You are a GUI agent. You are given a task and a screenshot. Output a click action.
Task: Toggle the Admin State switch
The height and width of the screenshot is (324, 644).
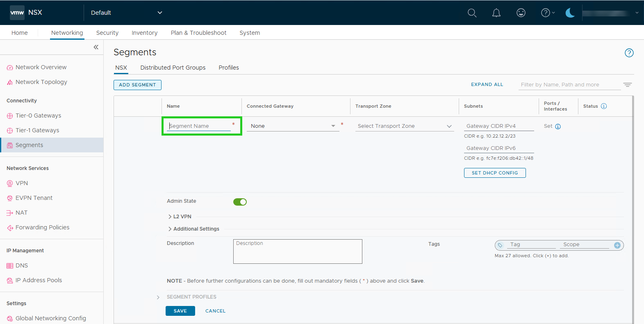click(x=240, y=202)
